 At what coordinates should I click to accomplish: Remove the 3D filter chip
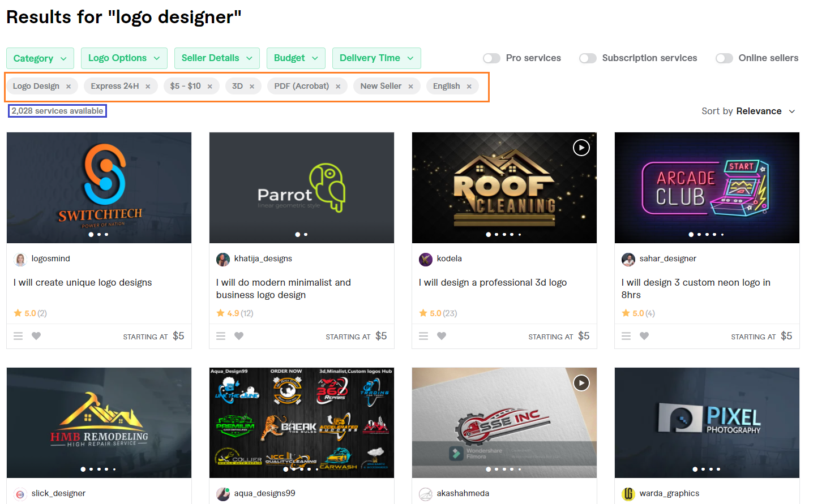pyautogui.click(x=251, y=87)
